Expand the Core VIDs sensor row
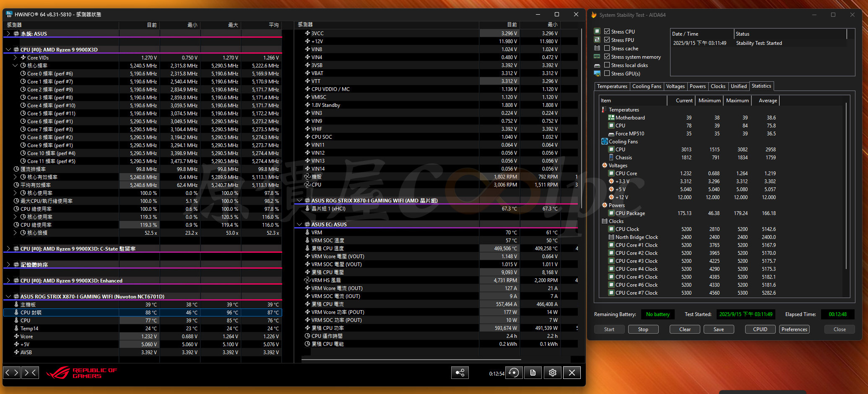 click(x=15, y=57)
